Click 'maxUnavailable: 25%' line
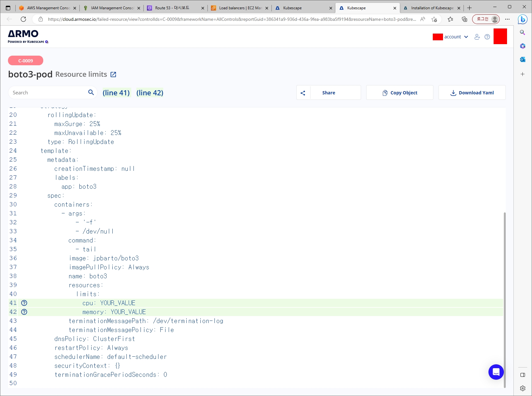 (88, 133)
